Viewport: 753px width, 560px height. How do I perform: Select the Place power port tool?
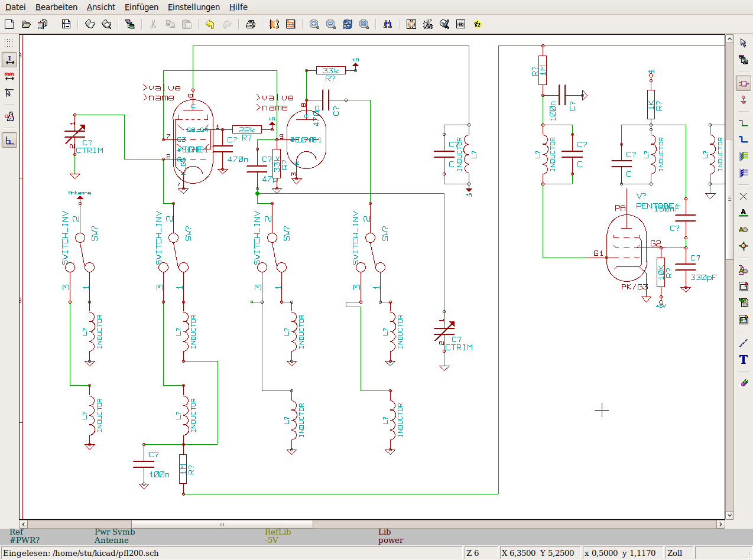click(x=743, y=100)
